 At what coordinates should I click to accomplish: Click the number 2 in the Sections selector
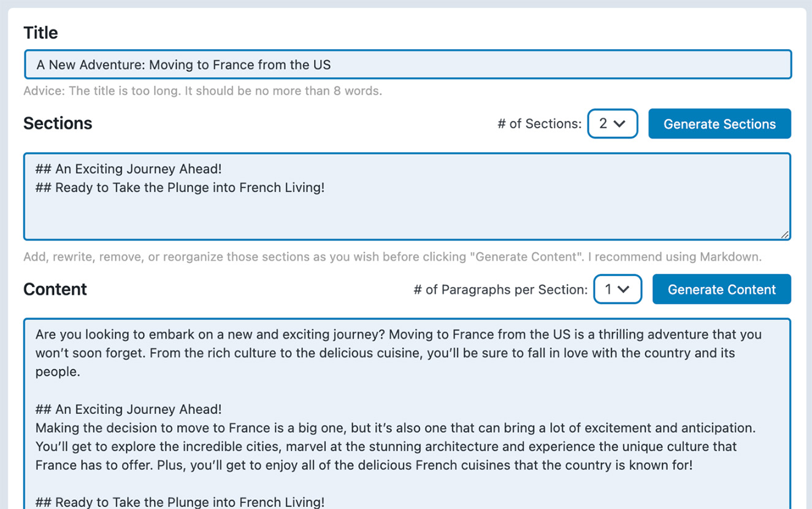pos(603,123)
